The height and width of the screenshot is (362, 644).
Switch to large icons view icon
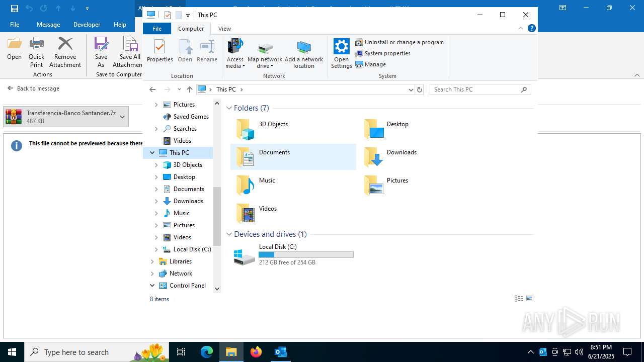tap(530, 299)
